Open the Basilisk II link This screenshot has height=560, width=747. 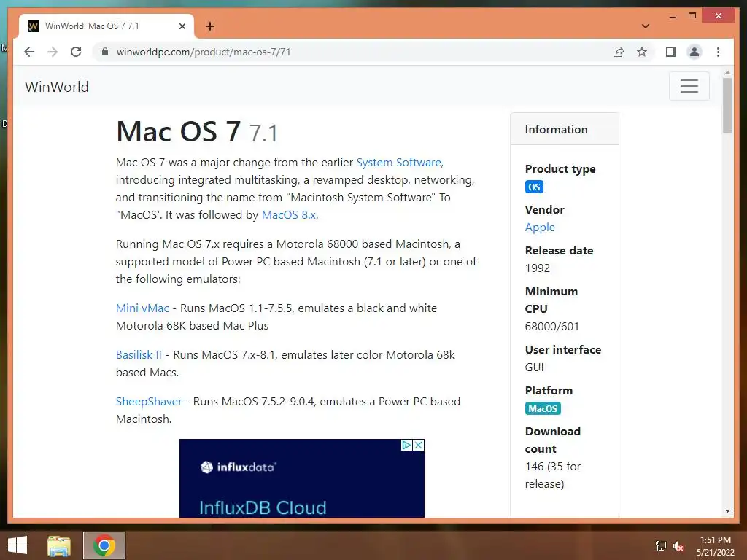139,355
